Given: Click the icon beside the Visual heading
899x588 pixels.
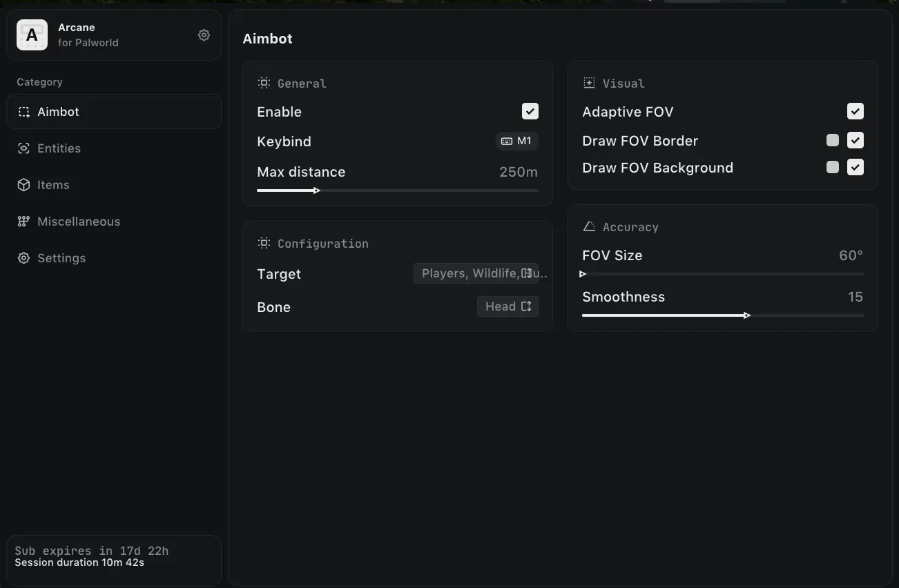Looking at the screenshot, I should click(589, 83).
